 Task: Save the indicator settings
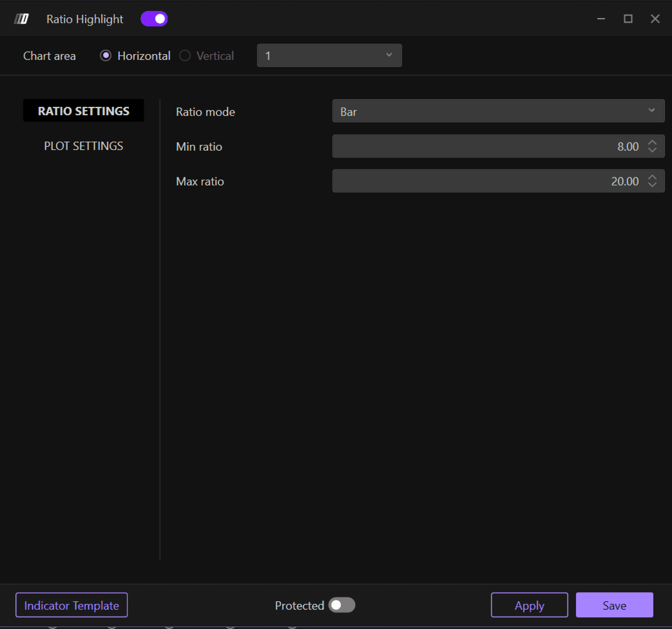(614, 605)
